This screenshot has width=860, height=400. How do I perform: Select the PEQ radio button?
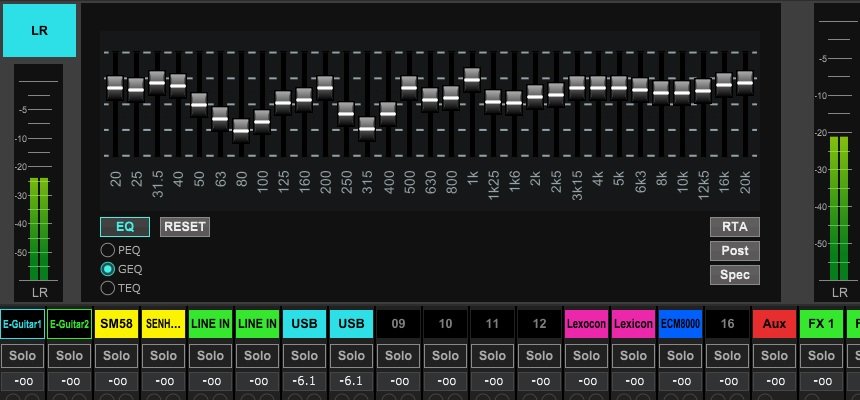click(x=107, y=250)
